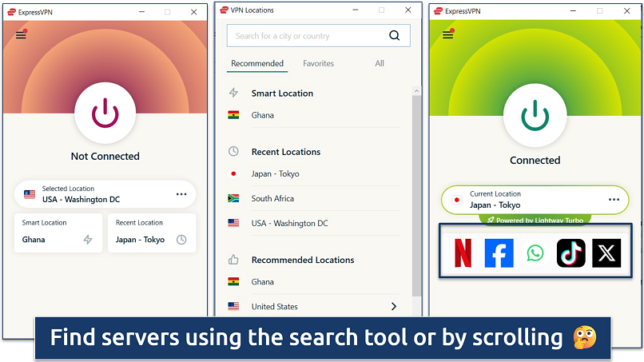Click the search magnifier icon
This screenshot has width=644, height=362.
[394, 36]
